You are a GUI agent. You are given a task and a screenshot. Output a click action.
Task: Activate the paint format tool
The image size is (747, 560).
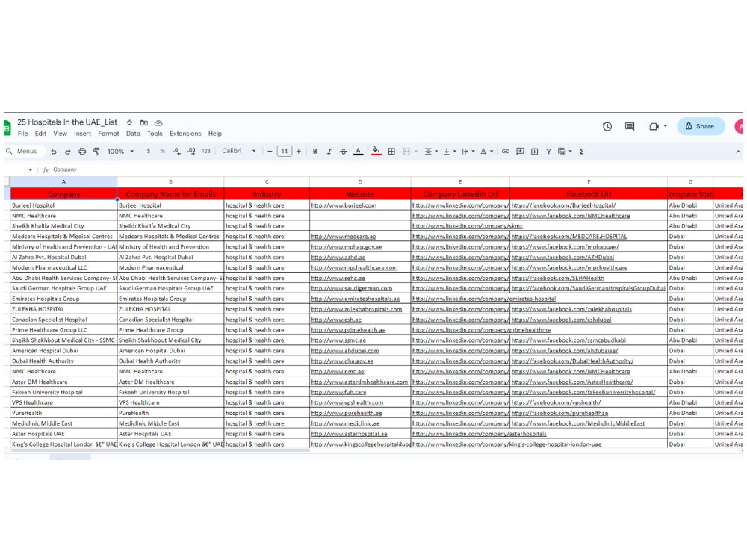pos(96,152)
